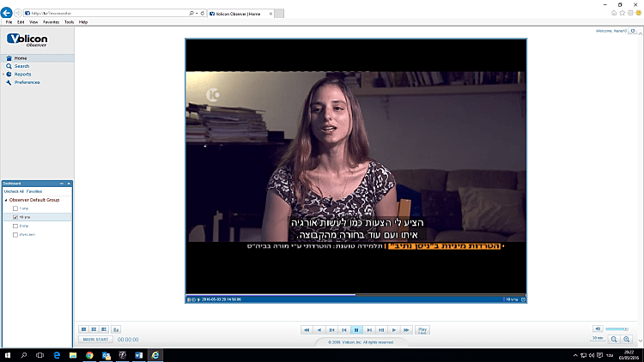Open Search in the left sidebar
This screenshot has width=644, height=362.
tap(21, 66)
